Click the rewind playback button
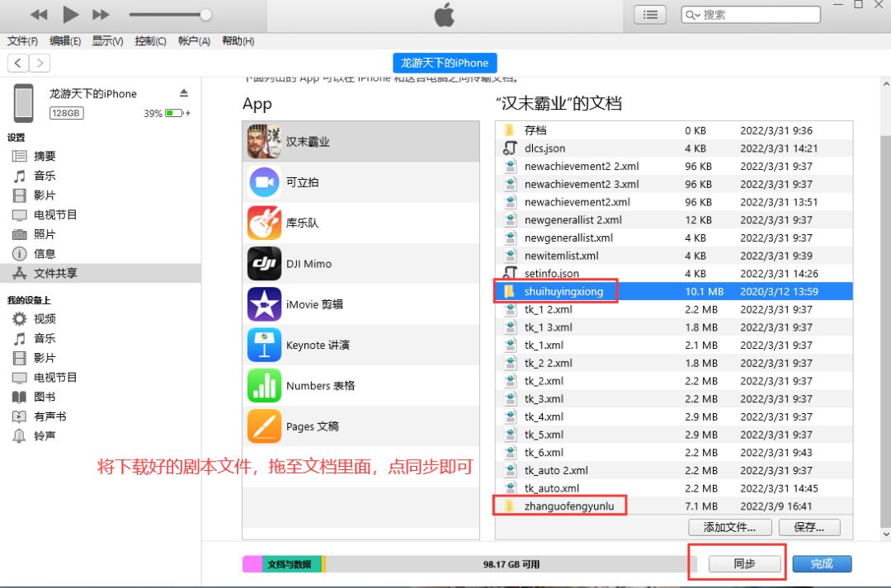Viewport: 891px width, 588px height. (x=40, y=15)
